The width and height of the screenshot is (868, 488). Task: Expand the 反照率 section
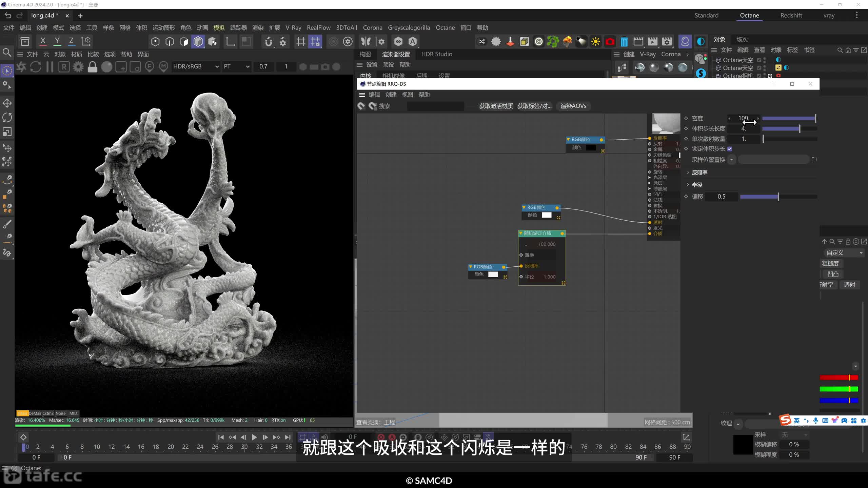click(x=688, y=172)
